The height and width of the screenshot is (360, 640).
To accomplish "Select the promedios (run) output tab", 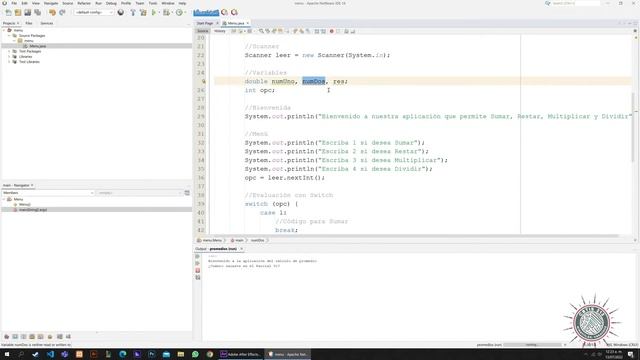I will [223, 249].
